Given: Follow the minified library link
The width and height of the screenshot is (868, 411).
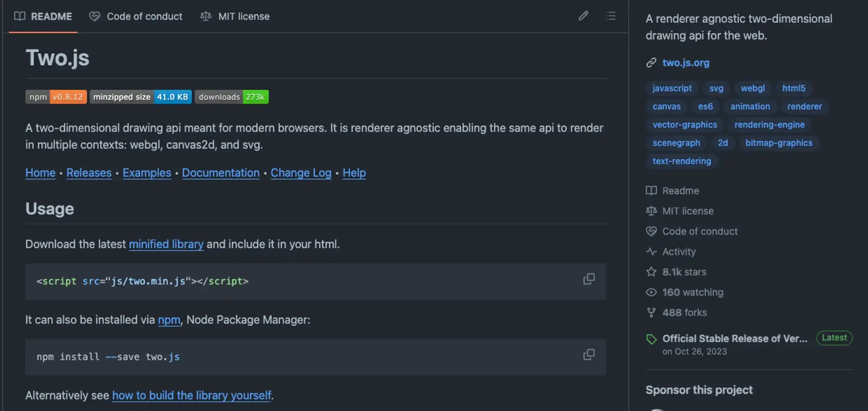Looking at the screenshot, I should click(166, 244).
